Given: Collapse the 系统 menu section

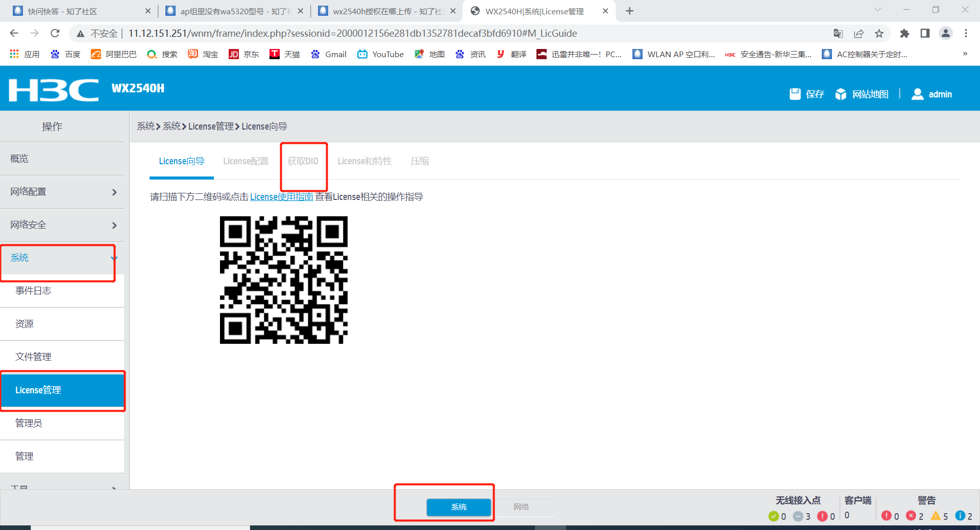Looking at the screenshot, I should click(62, 258).
